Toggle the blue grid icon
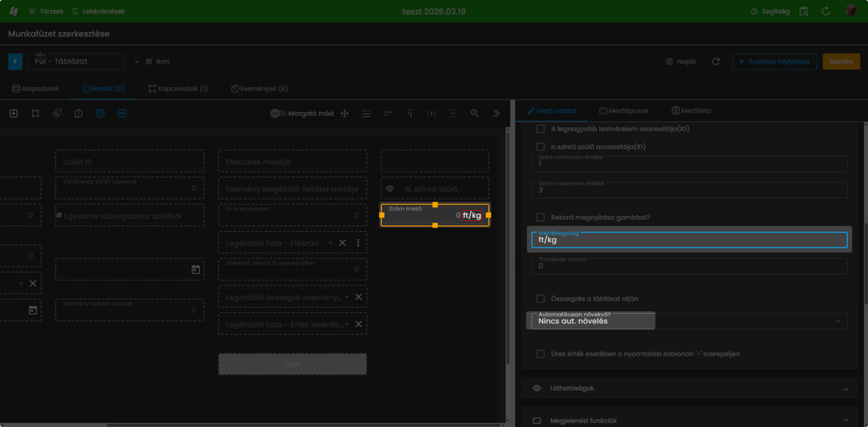Viewport: 868px width, 427px height. pyautogui.click(x=100, y=114)
